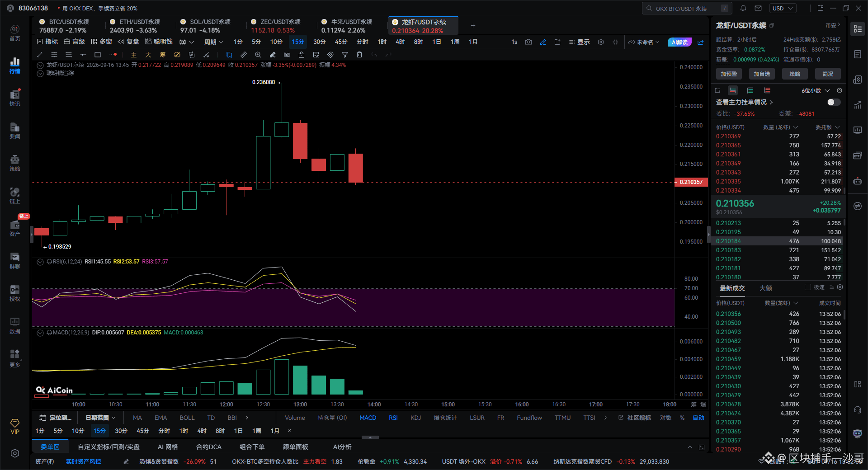Select the rectangle drawing tool
The height and width of the screenshot is (470, 868).
tap(98, 55)
